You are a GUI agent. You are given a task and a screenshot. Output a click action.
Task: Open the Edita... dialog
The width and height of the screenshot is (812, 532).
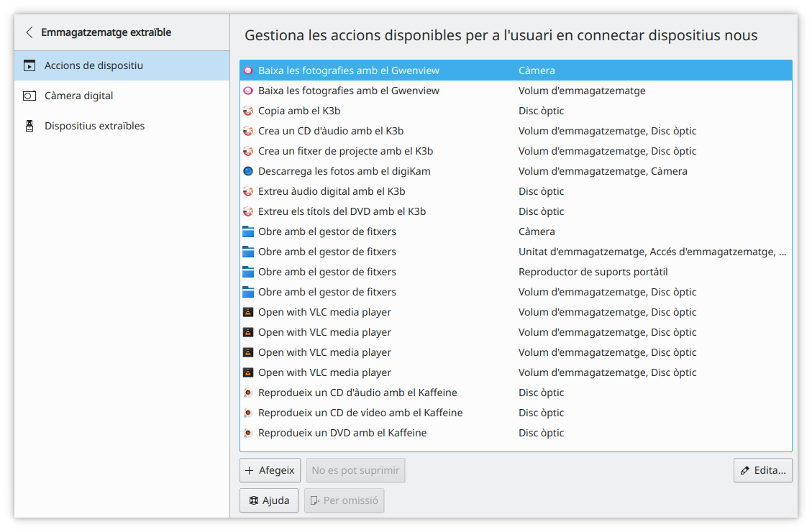pyautogui.click(x=762, y=470)
